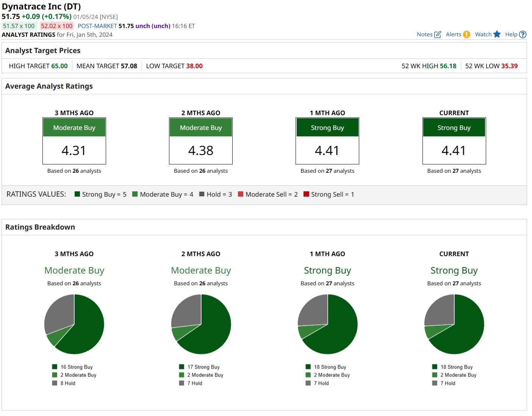The width and height of the screenshot is (532, 416).
Task: Click the MEAN TARGET 57.08 value
Action: click(x=129, y=66)
